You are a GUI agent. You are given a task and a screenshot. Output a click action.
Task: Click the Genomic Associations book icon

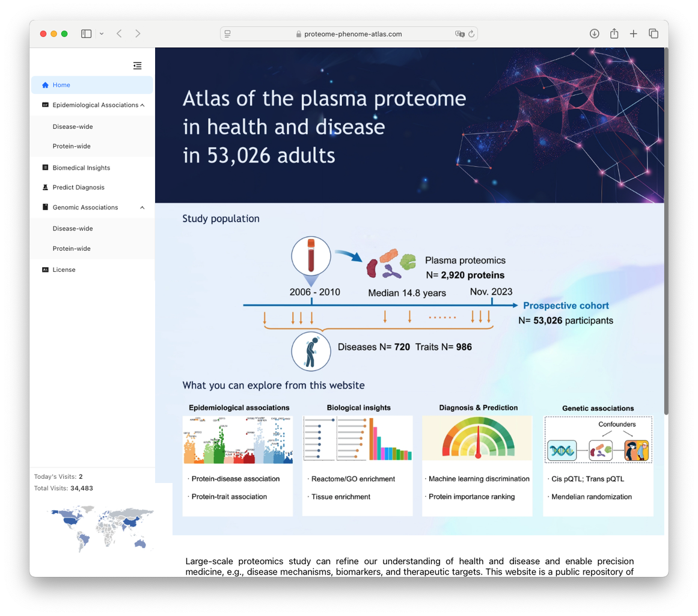coord(45,207)
